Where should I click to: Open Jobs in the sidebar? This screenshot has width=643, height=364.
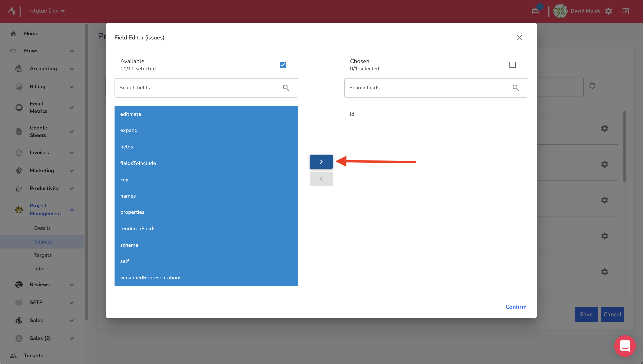click(x=39, y=268)
